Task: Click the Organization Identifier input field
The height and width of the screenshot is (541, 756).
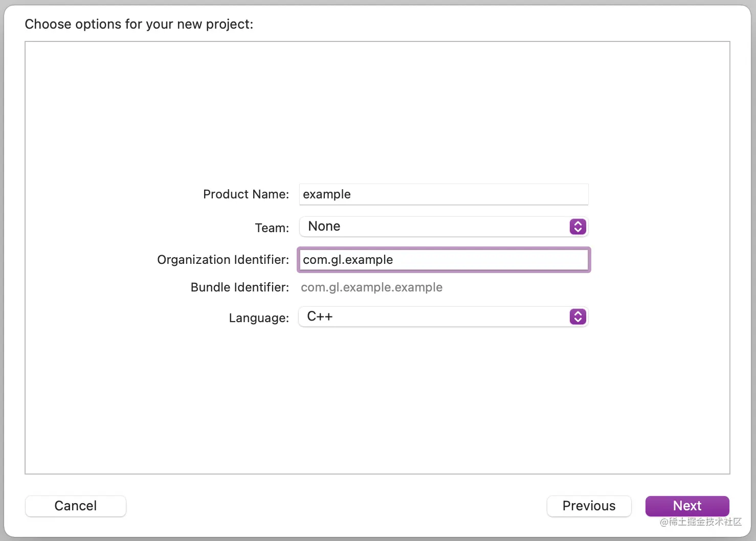Action: pyautogui.click(x=443, y=260)
